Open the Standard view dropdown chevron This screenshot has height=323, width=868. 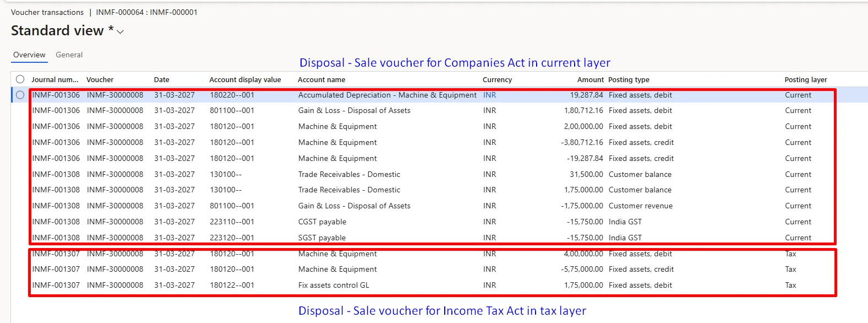(x=121, y=32)
